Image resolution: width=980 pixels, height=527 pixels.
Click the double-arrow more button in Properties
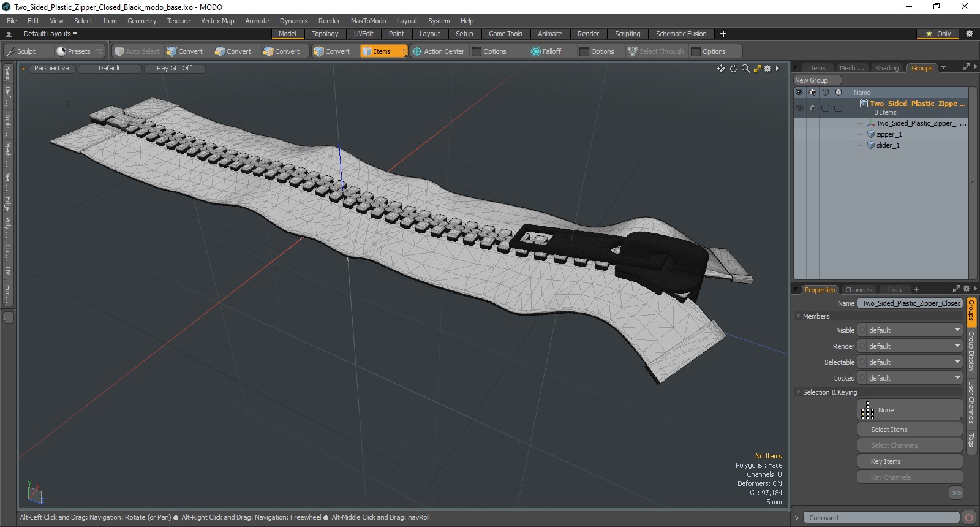coord(956,493)
